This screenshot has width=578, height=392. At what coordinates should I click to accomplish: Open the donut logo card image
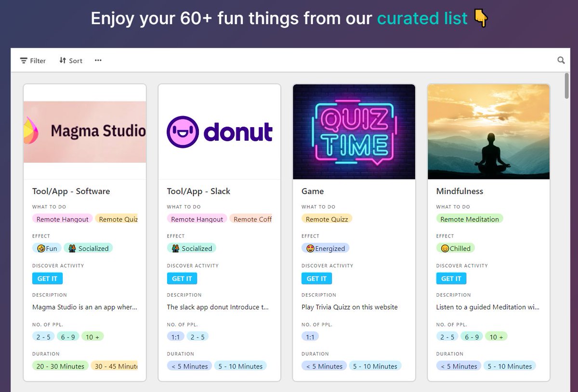pos(220,132)
